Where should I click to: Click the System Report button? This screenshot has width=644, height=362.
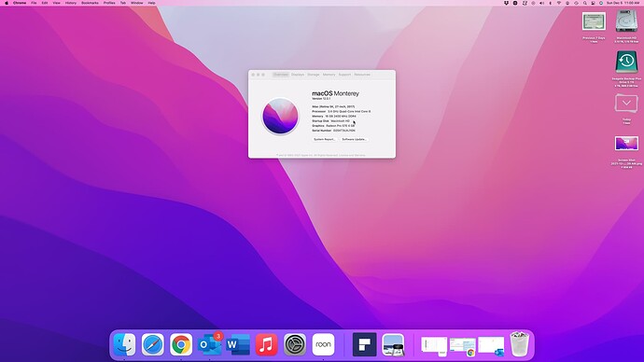tap(325, 140)
